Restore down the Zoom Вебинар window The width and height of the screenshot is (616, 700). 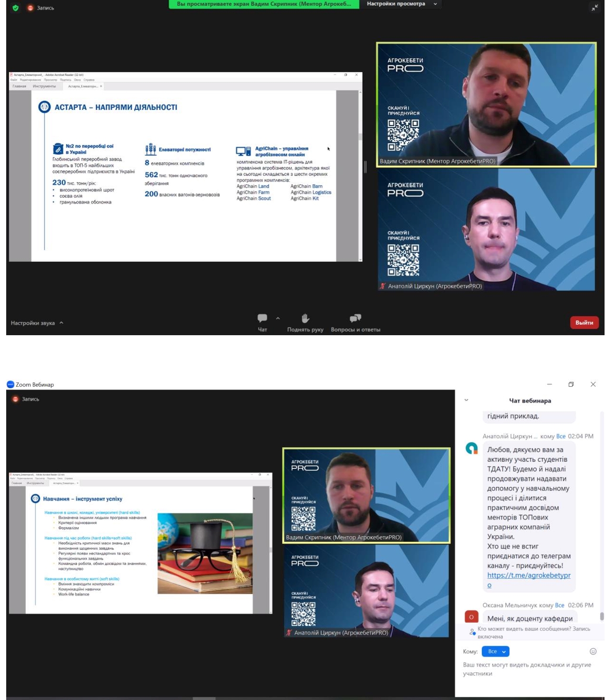(x=571, y=384)
